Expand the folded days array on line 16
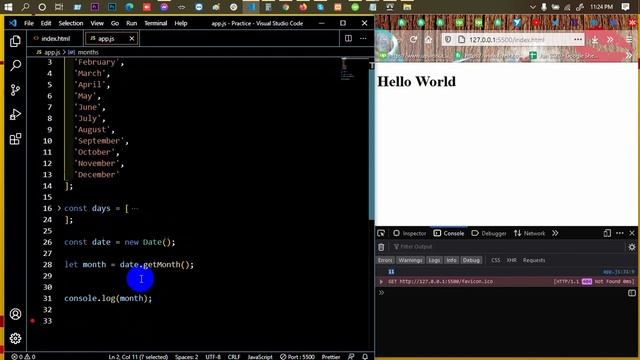 [59, 208]
